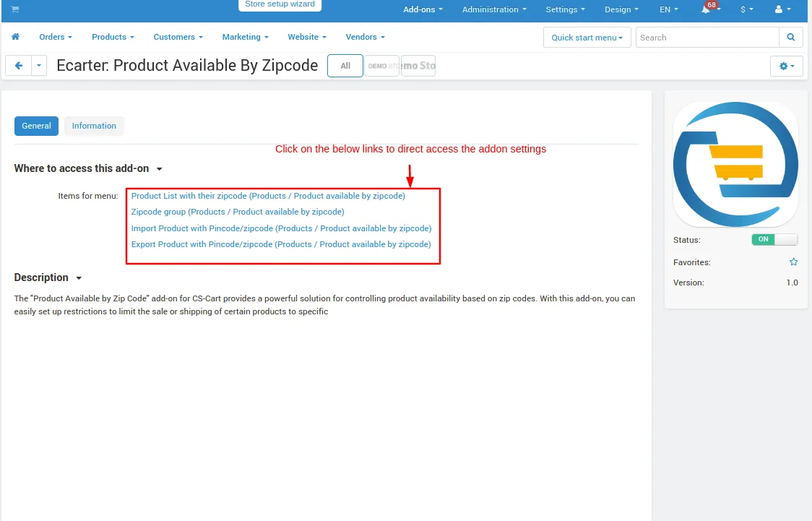Open dropdown arrow beside back button
Image resolution: width=812 pixels, height=521 pixels.
pos(39,66)
